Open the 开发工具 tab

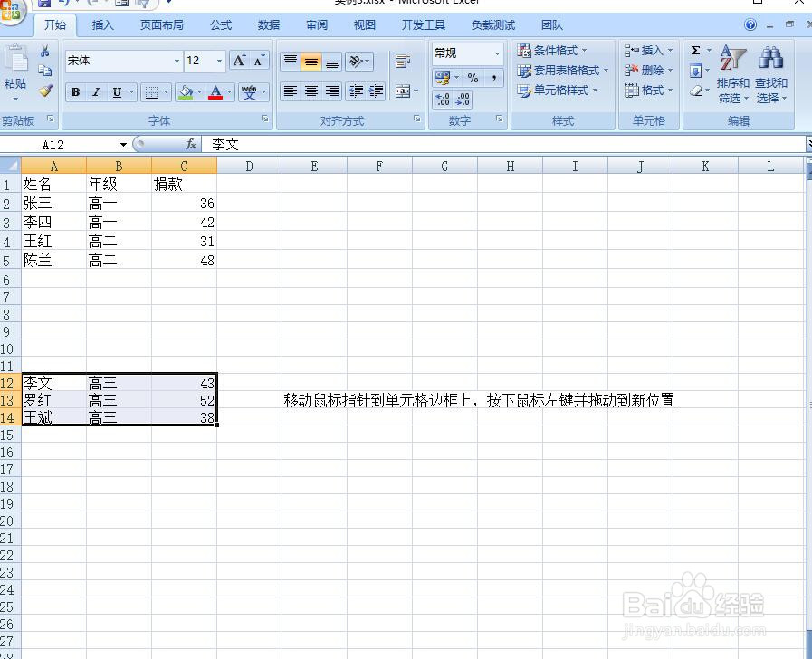pos(423,24)
